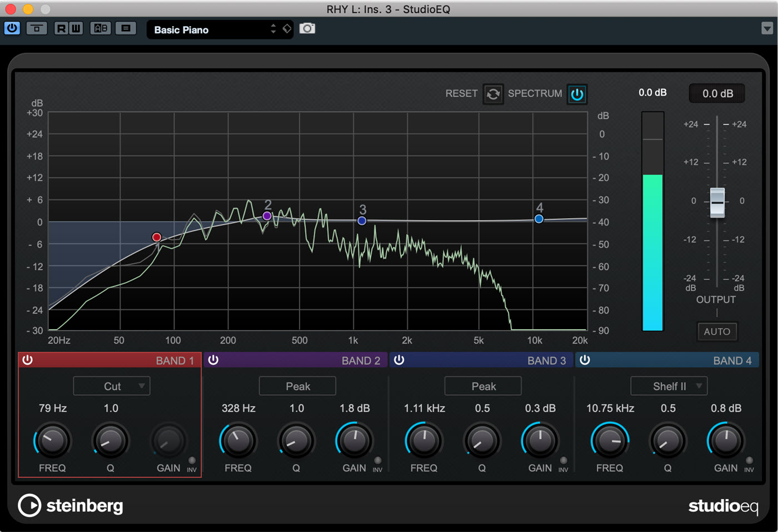The height and width of the screenshot is (532, 778).
Task: Click Band 3 Q knob
Action: pyautogui.click(x=482, y=441)
